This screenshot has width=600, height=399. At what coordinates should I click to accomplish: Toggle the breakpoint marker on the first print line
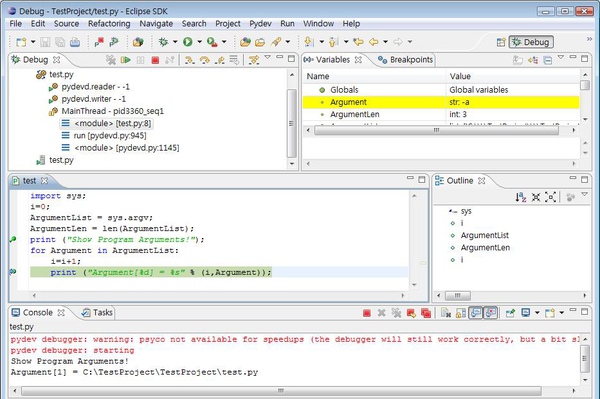(13, 240)
